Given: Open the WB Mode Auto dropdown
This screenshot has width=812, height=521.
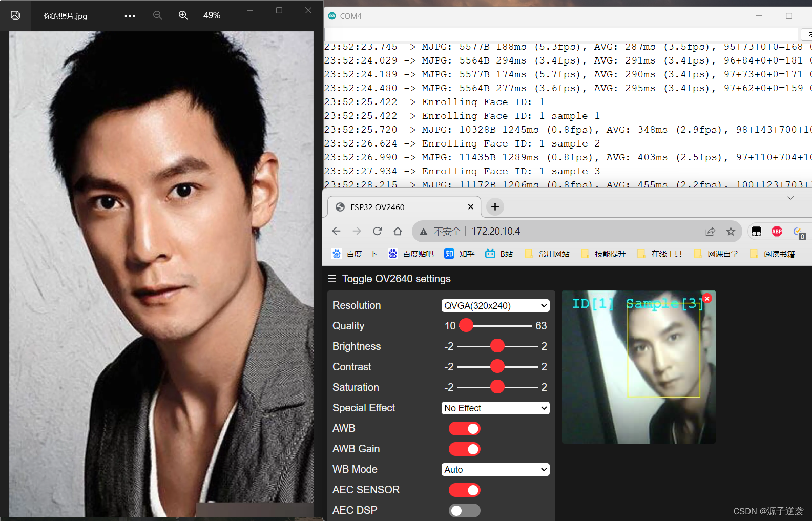Looking at the screenshot, I should [495, 470].
